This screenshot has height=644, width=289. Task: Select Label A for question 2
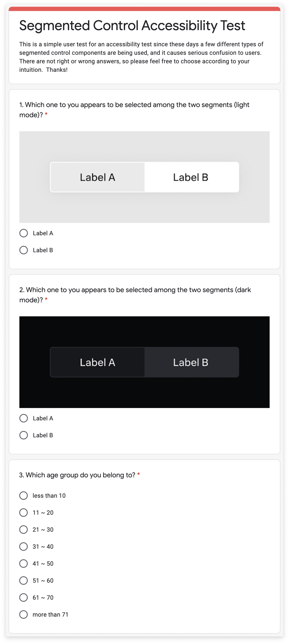pyautogui.click(x=24, y=418)
